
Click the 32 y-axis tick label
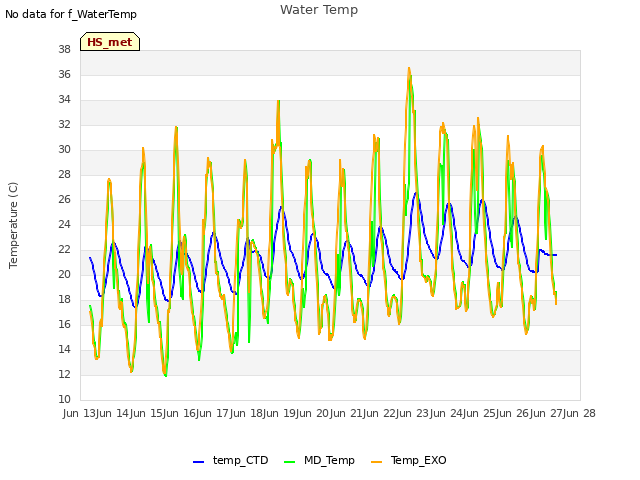coord(64,124)
